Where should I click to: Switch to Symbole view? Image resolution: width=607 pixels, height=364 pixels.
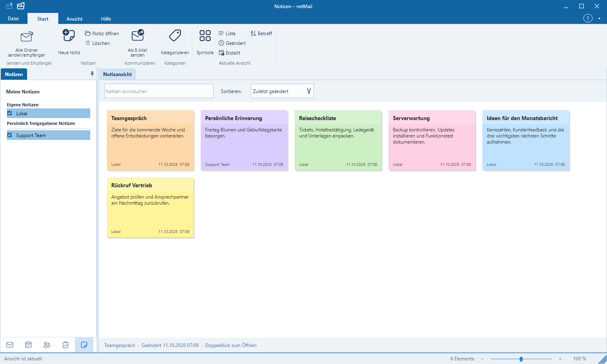[205, 42]
